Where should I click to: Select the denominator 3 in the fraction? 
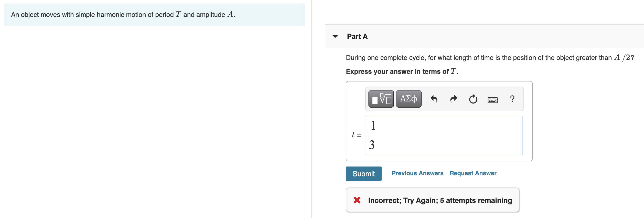click(372, 145)
